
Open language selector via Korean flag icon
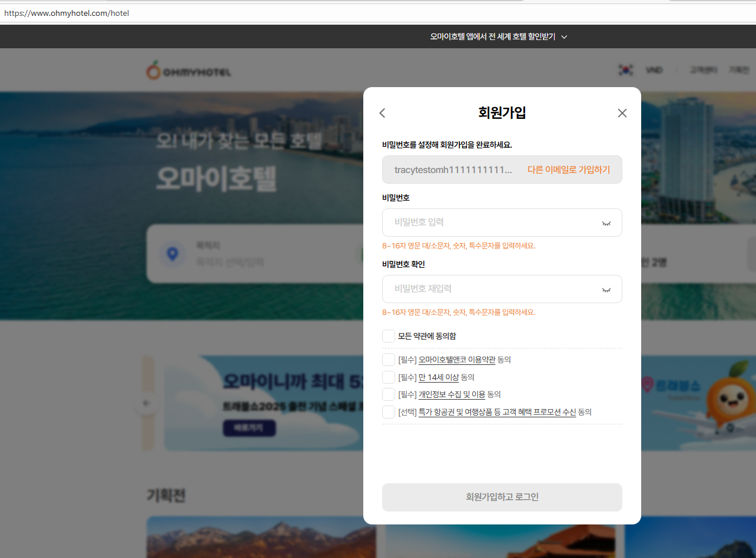click(625, 70)
